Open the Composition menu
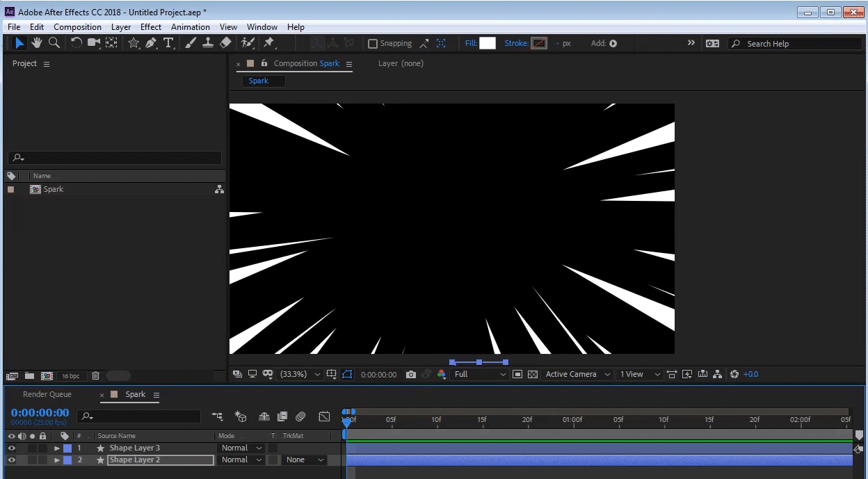868x479 pixels. pyautogui.click(x=77, y=26)
